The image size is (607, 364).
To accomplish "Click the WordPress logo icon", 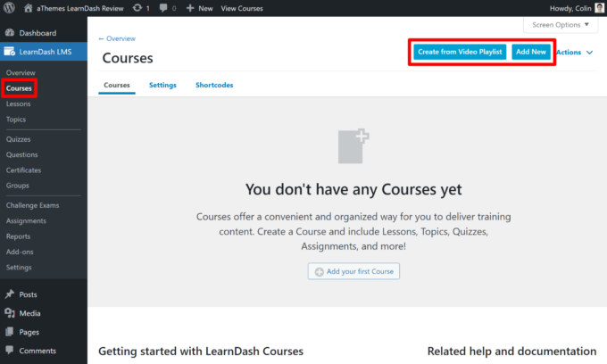I will 9,8.
